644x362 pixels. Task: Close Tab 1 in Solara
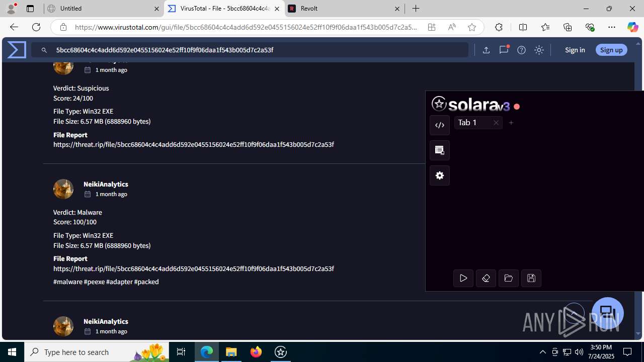pos(496,123)
